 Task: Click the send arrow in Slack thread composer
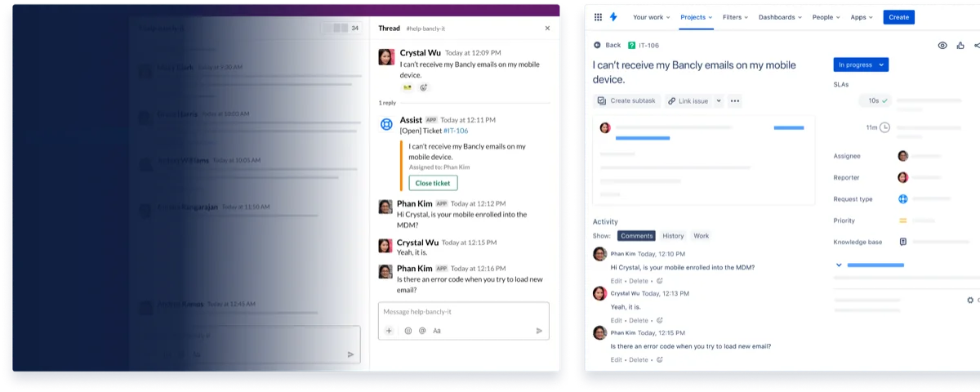(x=539, y=331)
